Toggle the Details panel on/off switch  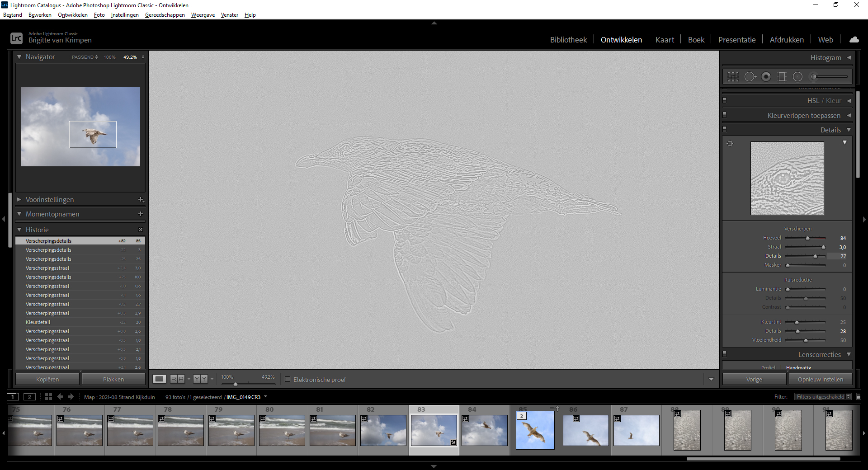pos(724,129)
